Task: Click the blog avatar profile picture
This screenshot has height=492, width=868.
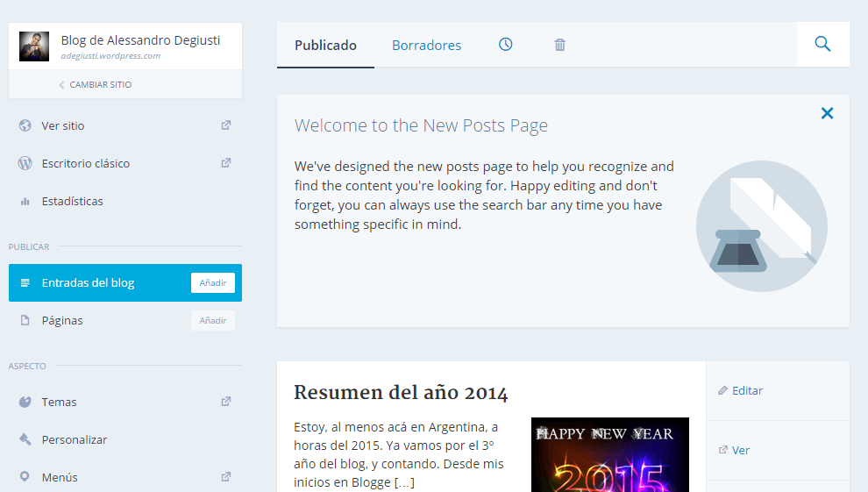Action: coord(34,46)
